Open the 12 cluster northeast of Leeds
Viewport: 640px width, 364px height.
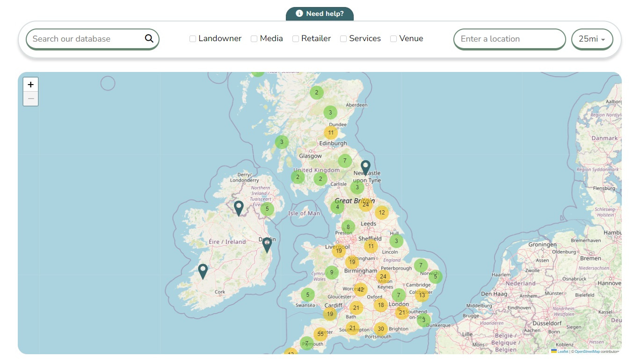[x=382, y=213]
